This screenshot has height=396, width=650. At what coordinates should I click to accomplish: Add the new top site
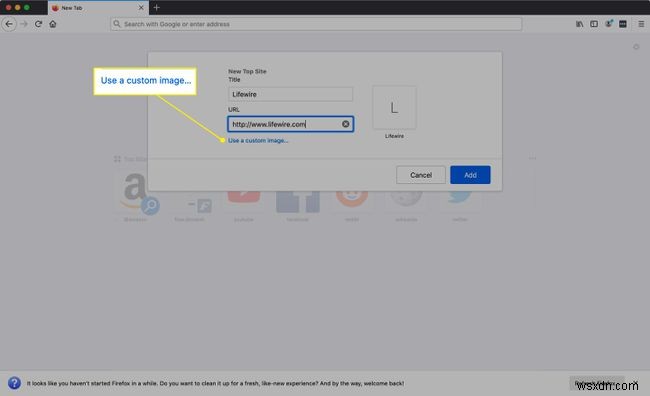click(x=470, y=175)
